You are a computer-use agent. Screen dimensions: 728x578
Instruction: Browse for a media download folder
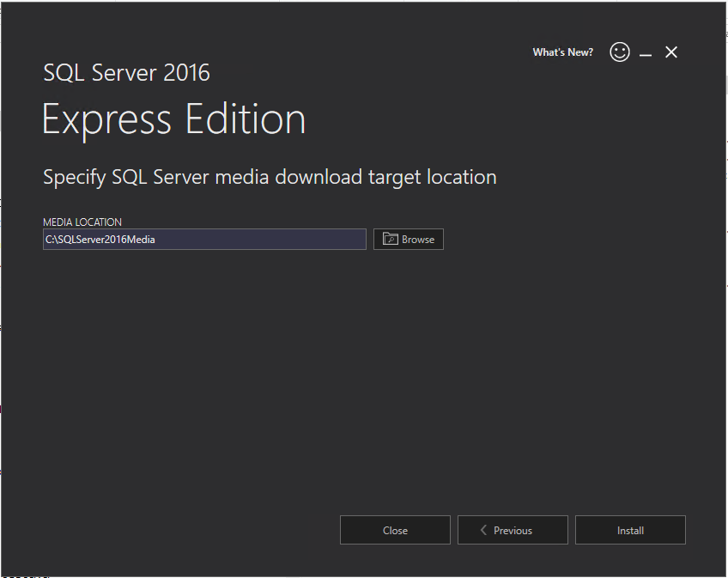tap(409, 240)
